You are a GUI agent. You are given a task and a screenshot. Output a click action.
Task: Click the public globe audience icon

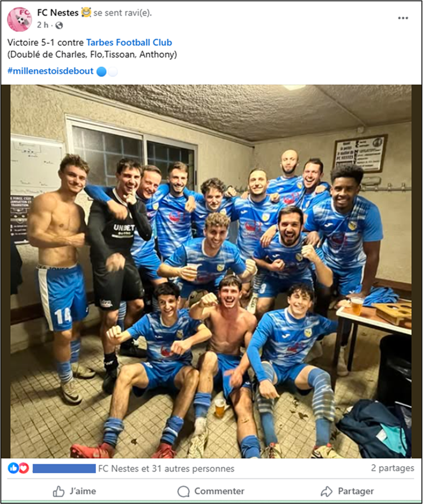[x=59, y=25]
